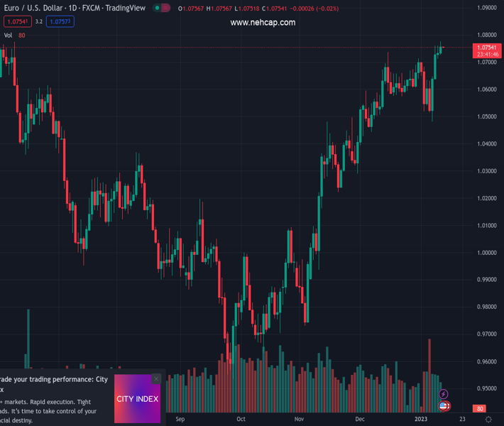Click the US flag economic event icon
This screenshot has width=504, height=426.
click(444, 406)
